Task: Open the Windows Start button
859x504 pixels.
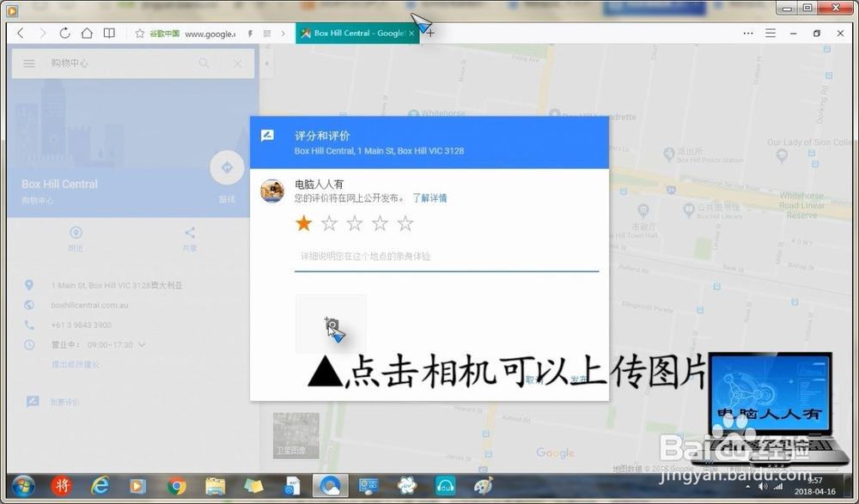Action: tap(22, 486)
